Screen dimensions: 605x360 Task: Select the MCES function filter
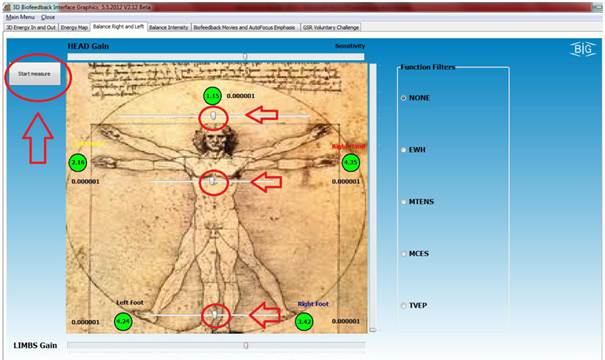click(404, 254)
